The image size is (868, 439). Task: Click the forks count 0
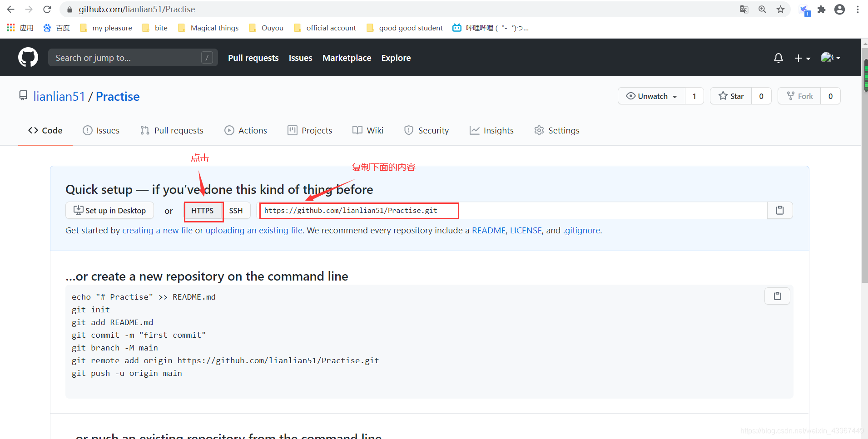pyautogui.click(x=830, y=96)
